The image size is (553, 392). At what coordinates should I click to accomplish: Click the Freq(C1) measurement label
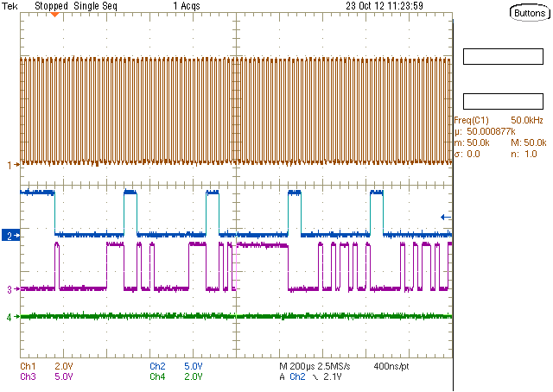coord(471,120)
